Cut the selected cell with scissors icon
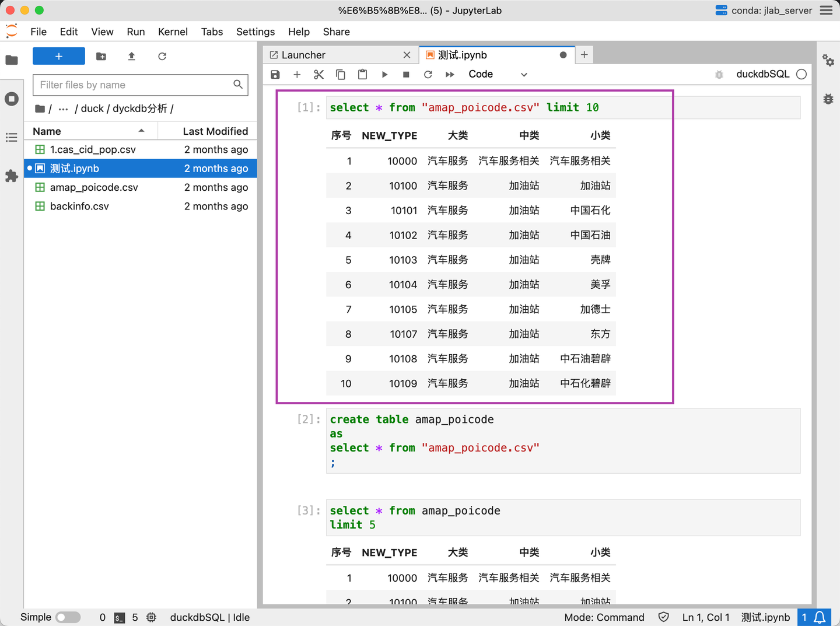 (x=318, y=74)
